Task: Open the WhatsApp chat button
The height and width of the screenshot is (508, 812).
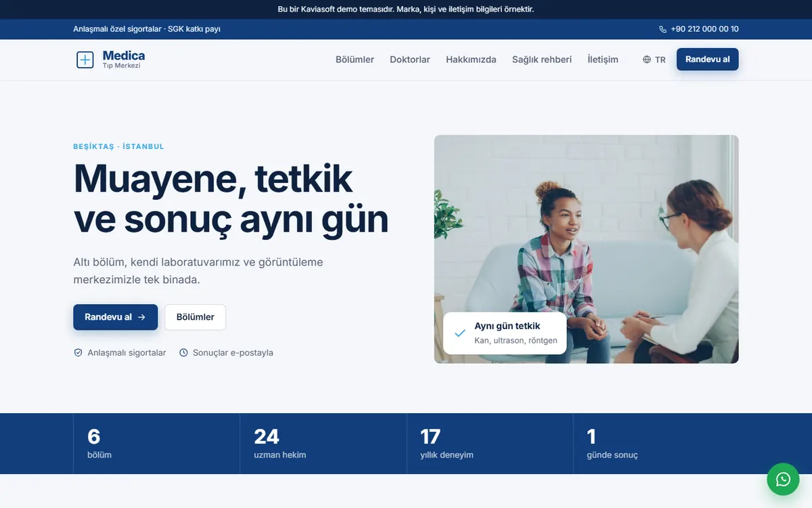Action: click(783, 479)
